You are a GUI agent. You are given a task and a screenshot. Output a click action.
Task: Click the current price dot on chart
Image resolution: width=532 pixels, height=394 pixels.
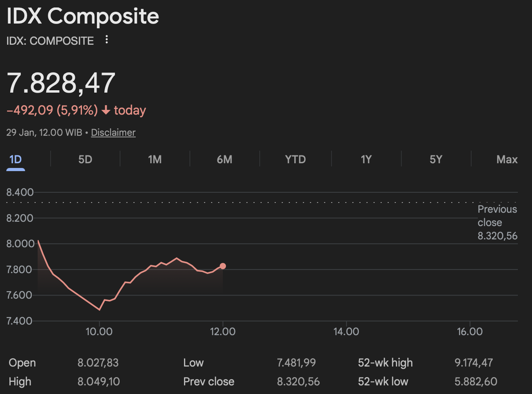[223, 266]
